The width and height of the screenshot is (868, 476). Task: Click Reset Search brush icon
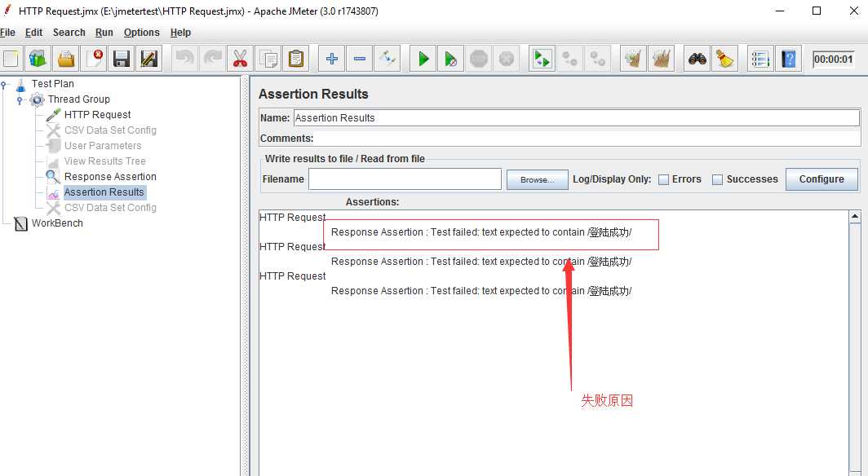(x=724, y=58)
